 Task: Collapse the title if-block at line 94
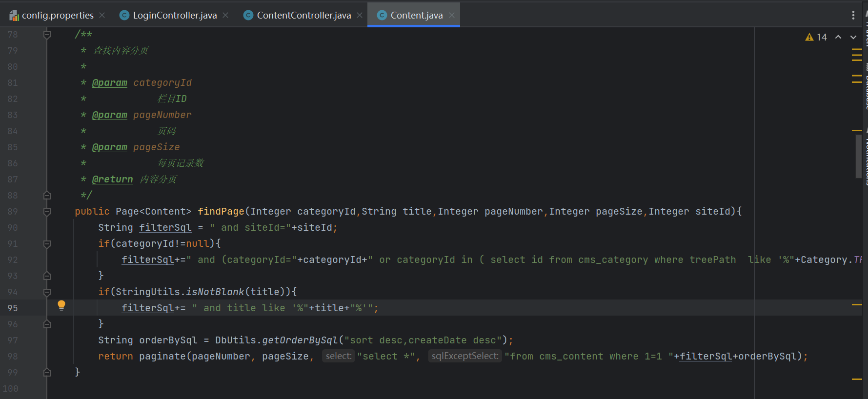(47, 292)
